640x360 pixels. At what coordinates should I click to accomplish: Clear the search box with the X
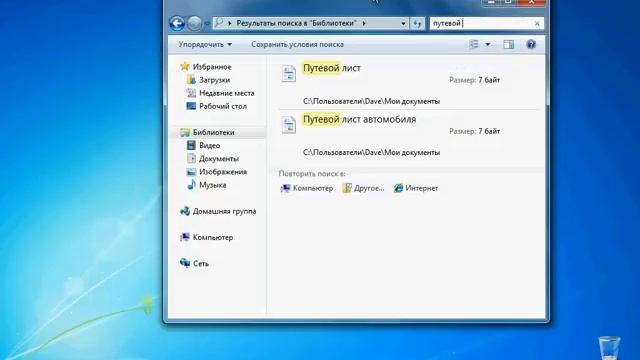coord(537,24)
